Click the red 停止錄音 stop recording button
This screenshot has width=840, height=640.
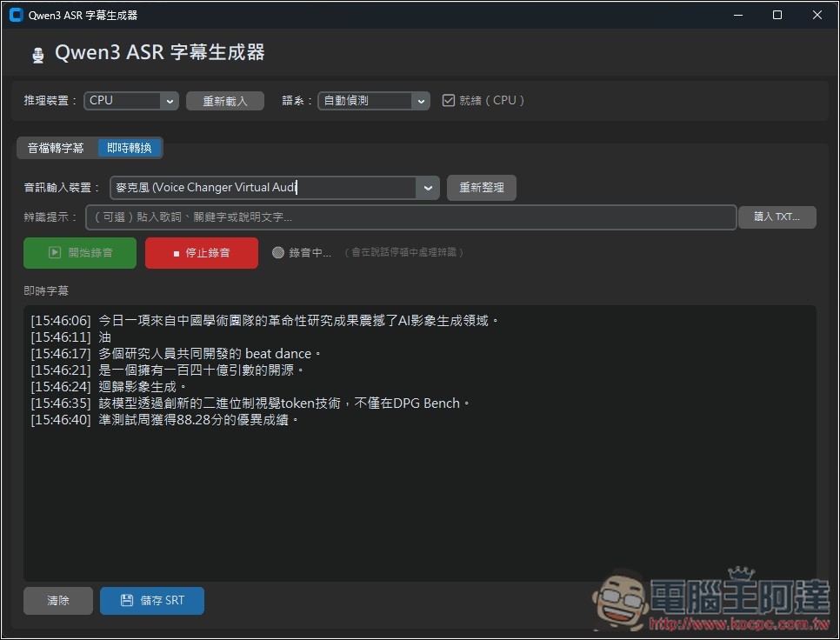(202, 253)
